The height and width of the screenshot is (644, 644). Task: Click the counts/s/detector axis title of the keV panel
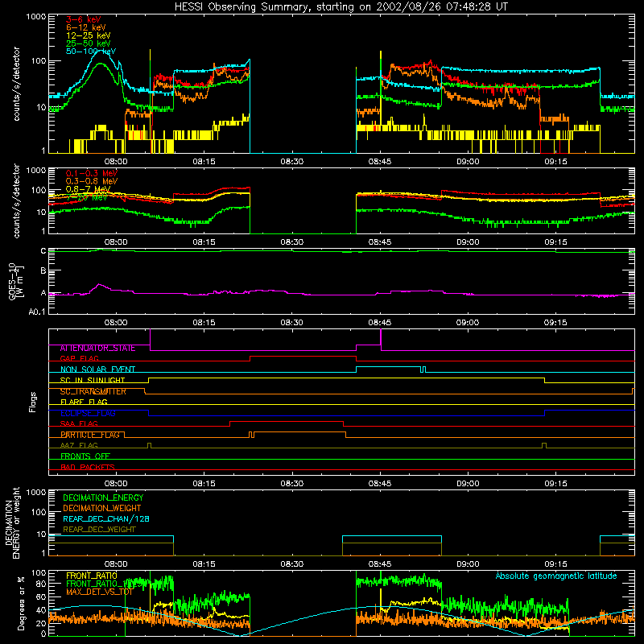click(16, 84)
